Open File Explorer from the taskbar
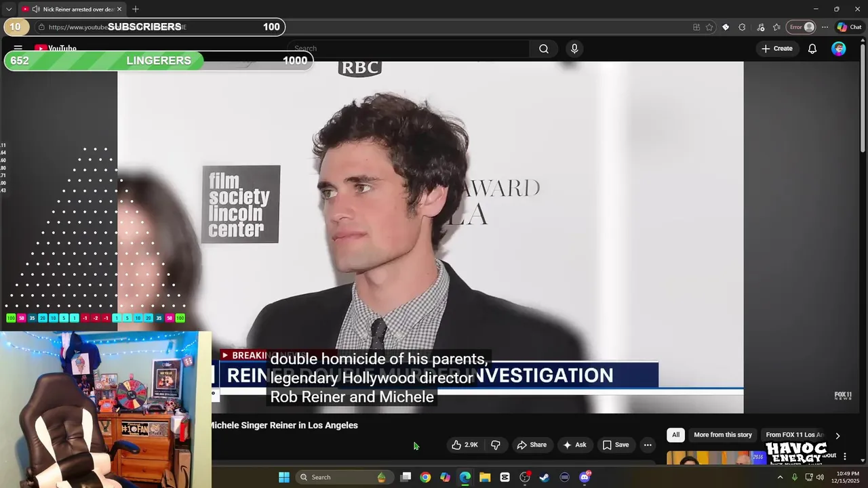 coord(485,477)
